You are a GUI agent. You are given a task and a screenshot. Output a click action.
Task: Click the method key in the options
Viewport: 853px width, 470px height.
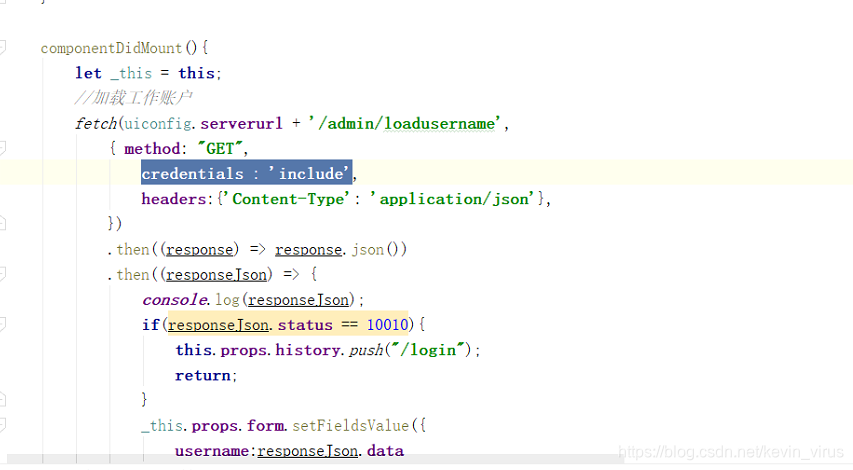[x=152, y=149]
